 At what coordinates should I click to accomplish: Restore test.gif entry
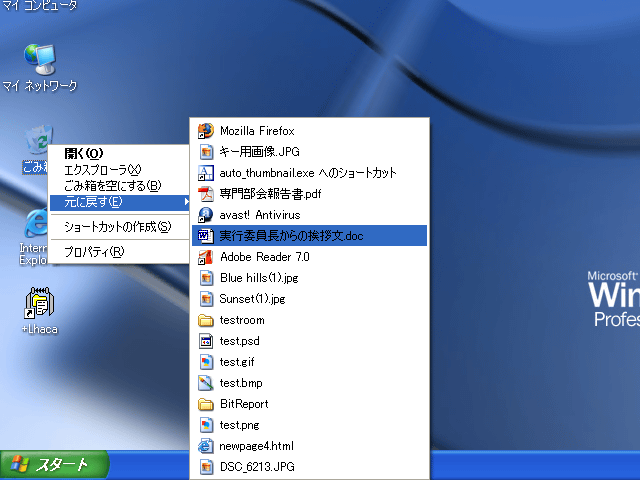[309, 362]
